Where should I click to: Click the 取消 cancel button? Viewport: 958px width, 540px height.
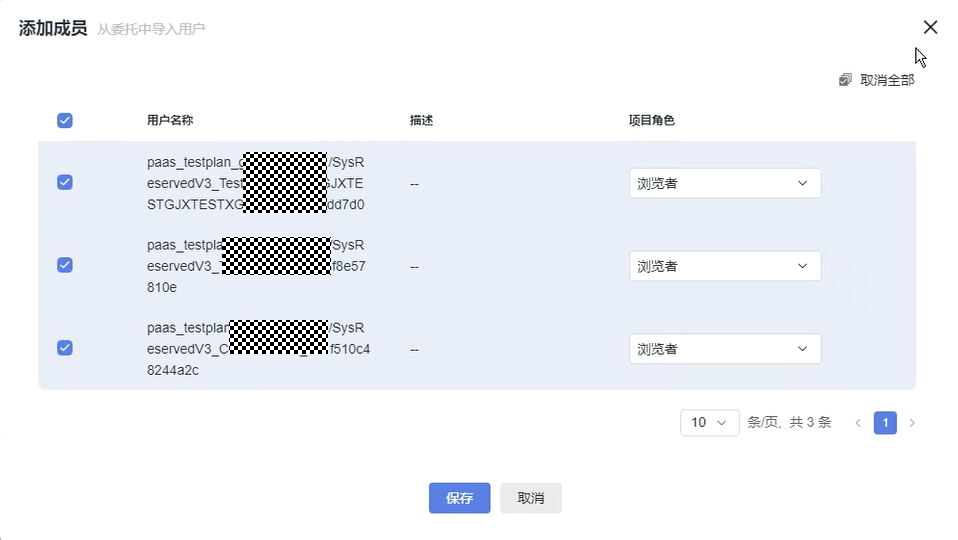(530, 498)
